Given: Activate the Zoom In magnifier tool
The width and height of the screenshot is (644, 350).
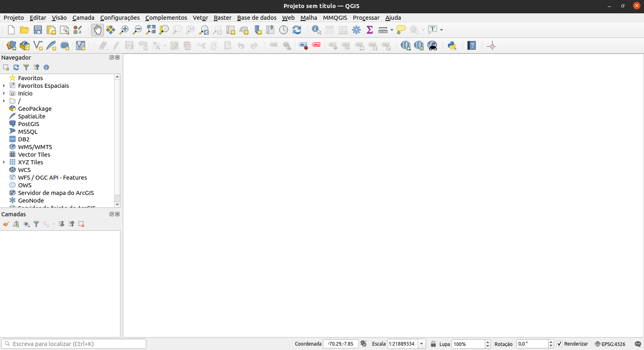Looking at the screenshot, I should (124, 30).
